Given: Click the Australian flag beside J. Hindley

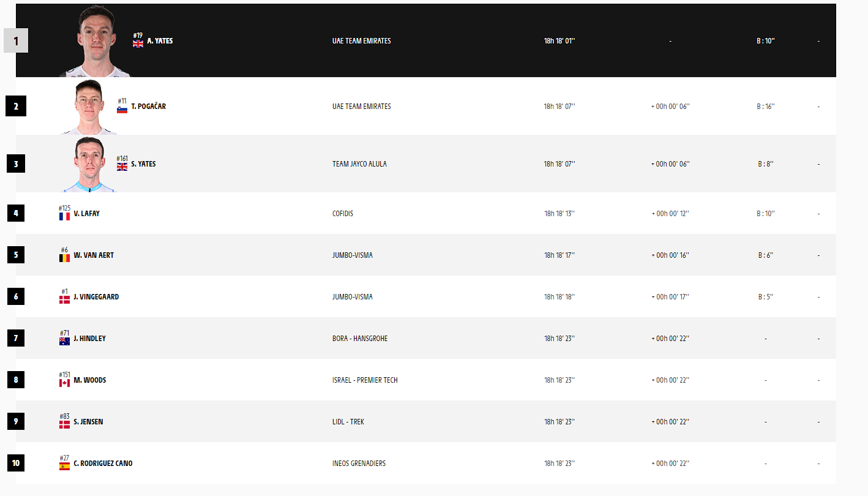Looking at the screenshot, I should (64, 341).
